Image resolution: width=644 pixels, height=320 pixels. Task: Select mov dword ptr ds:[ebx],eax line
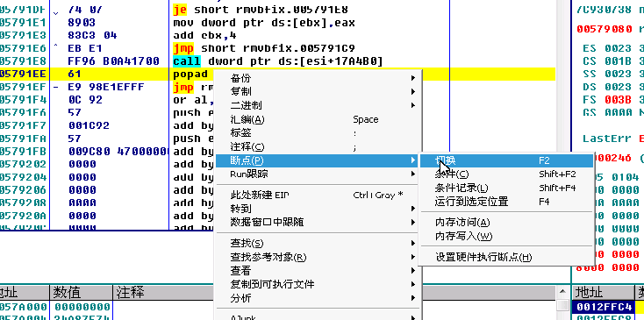click(264, 23)
